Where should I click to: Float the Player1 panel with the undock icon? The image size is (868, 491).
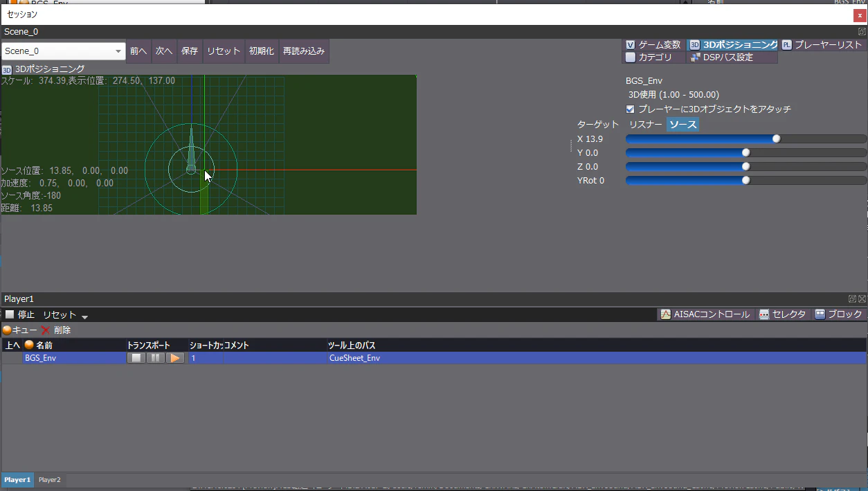coord(852,299)
